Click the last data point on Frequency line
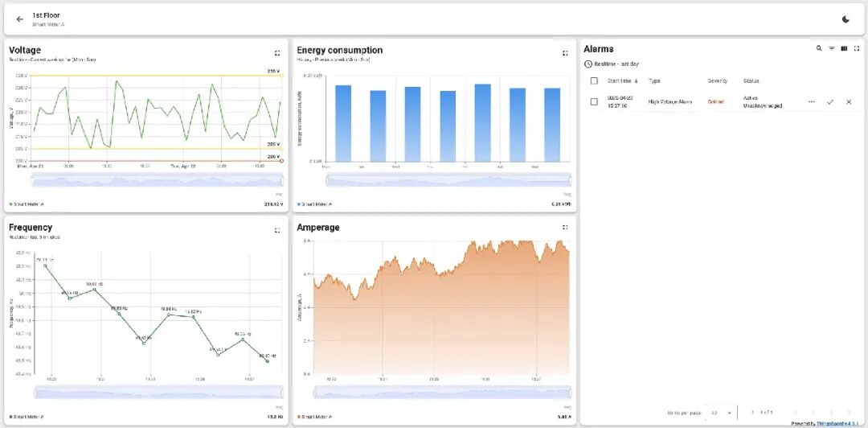 268,361
